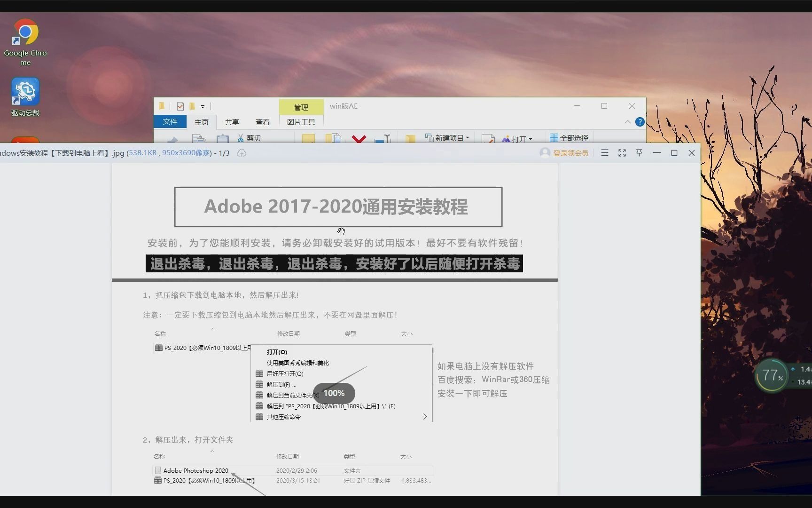Open the 文件 tab in Explorer
Image resolution: width=812 pixels, height=508 pixels.
(x=170, y=122)
